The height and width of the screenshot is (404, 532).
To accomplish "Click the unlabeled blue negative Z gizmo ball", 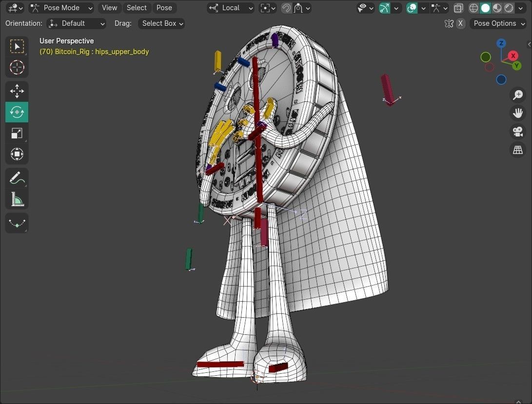I will point(501,80).
